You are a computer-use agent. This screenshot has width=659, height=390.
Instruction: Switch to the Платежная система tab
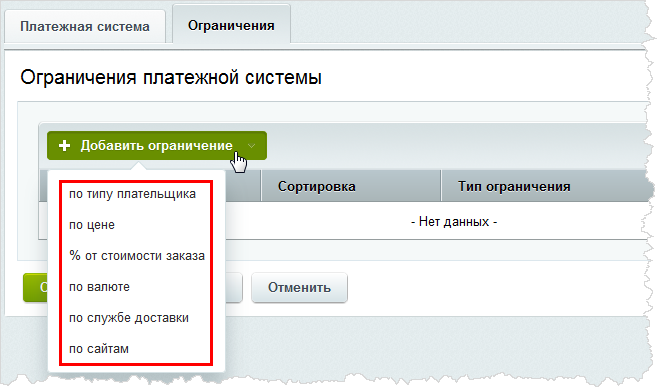(x=84, y=26)
